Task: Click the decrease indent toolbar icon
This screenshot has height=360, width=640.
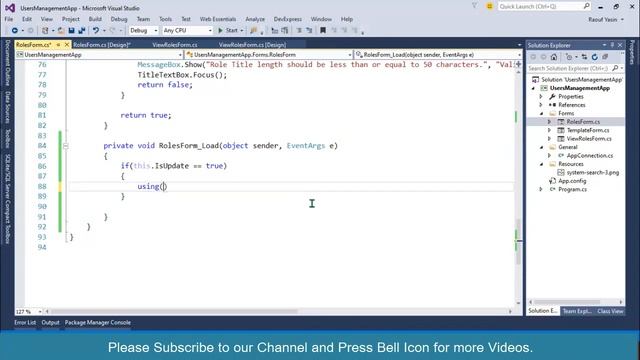Action: click(299, 31)
